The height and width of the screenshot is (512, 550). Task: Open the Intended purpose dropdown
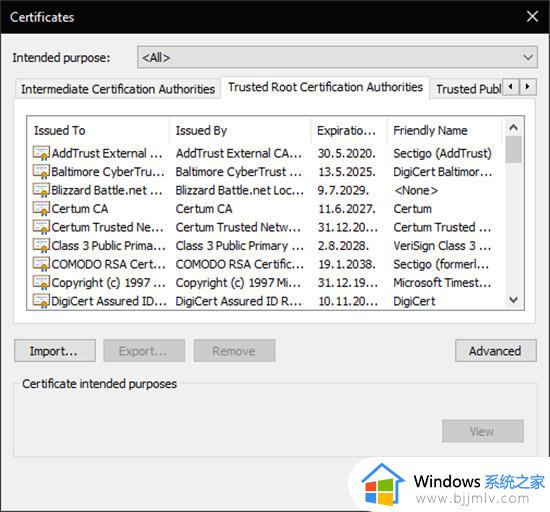[337, 57]
